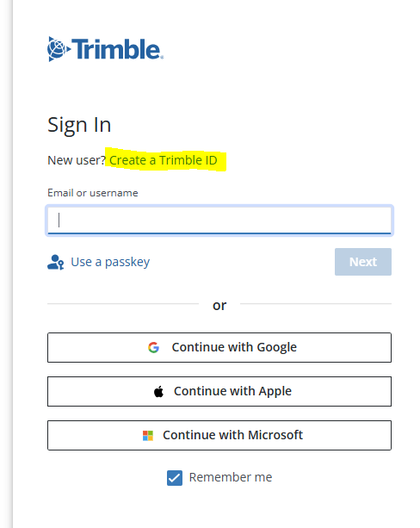Click the passkey person-key icon

(56, 262)
